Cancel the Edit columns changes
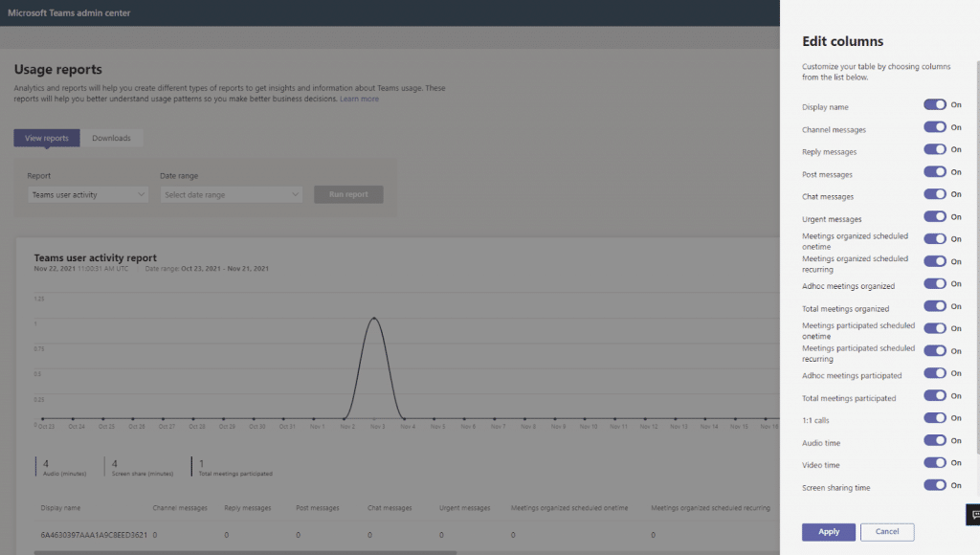Image resolution: width=980 pixels, height=555 pixels. 887,531
